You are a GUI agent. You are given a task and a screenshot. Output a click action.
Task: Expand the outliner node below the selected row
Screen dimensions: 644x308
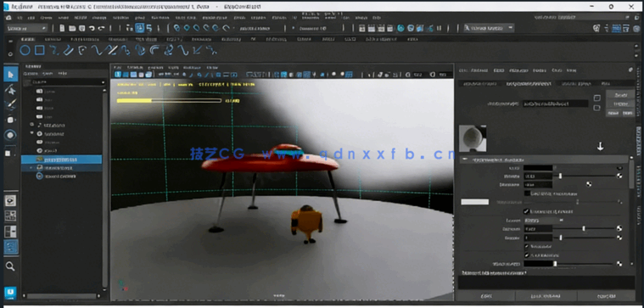pyautogui.click(x=31, y=168)
